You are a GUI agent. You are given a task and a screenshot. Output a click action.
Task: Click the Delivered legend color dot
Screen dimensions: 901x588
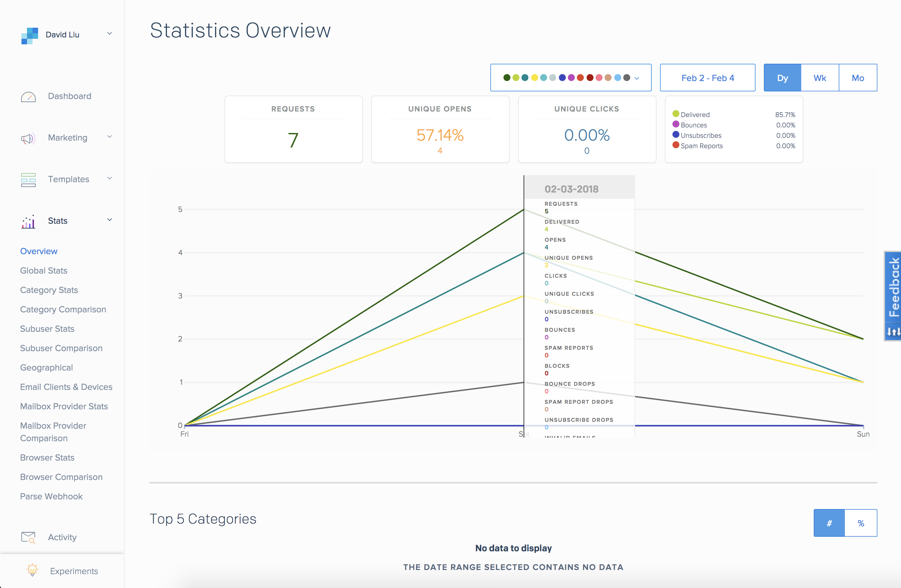pos(676,114)
